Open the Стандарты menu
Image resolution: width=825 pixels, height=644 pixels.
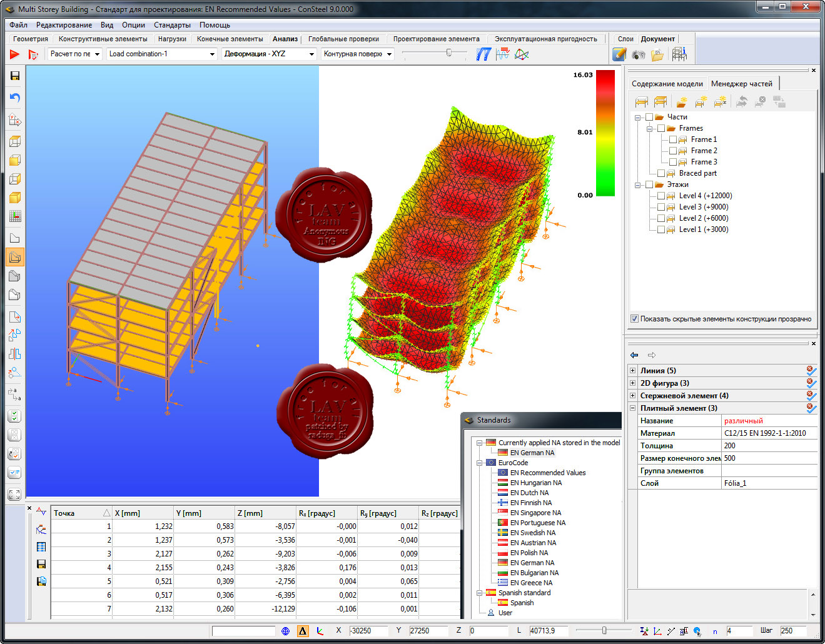172,25
